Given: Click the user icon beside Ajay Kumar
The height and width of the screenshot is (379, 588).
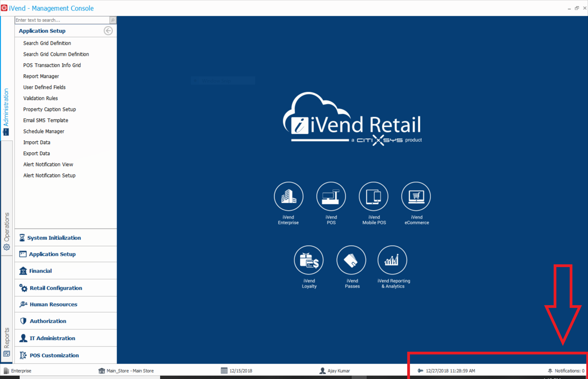Looking at the screenshot, I should (x=322, y=370).
